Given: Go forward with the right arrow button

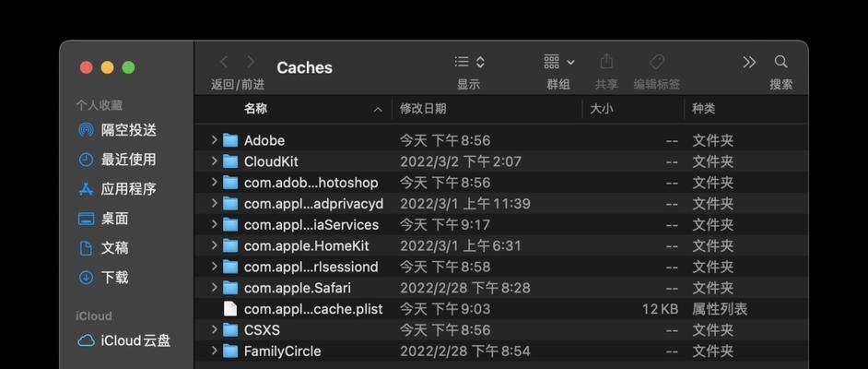Looking at the screenshot, I should coord(251,62).
